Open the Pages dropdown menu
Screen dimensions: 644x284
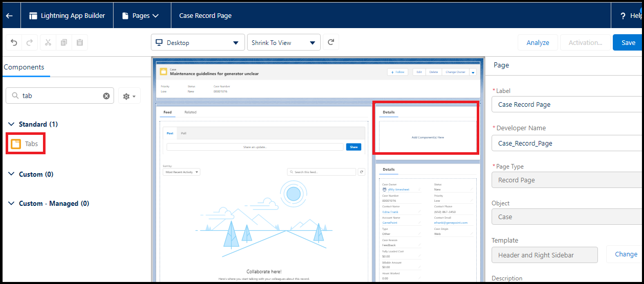[140, 16]
